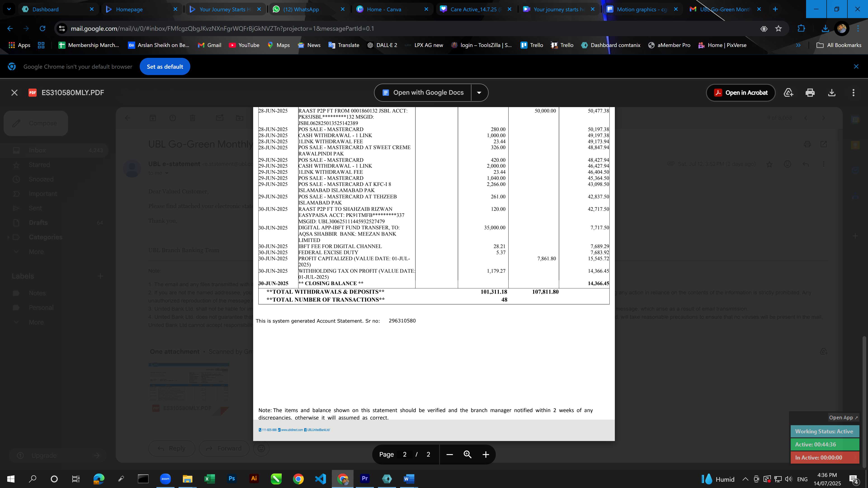Click the page number field
Screen dimensions: 868x488
click(x=404, y=454)
